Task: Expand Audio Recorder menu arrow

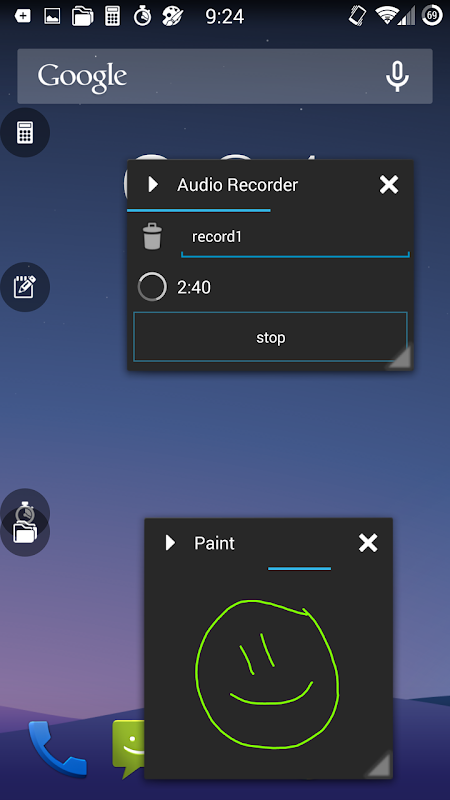Action: pos(153,184)
